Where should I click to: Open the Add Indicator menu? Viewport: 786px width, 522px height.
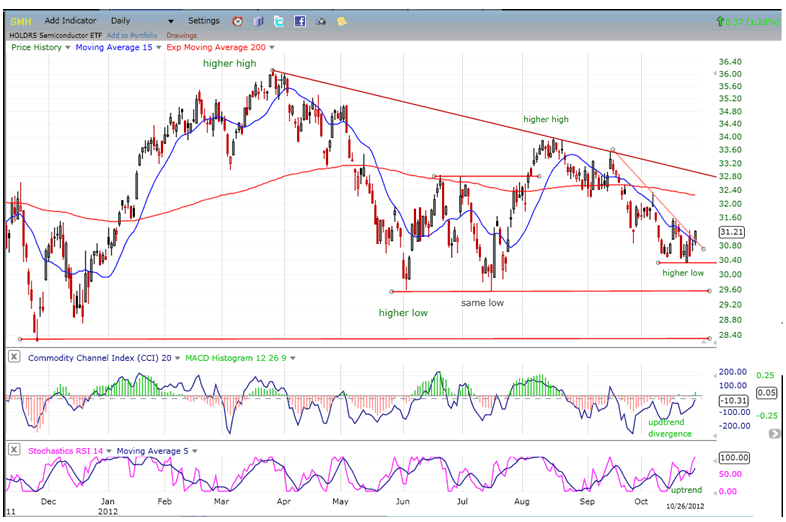pyautogui.click(x=71, y=20)
